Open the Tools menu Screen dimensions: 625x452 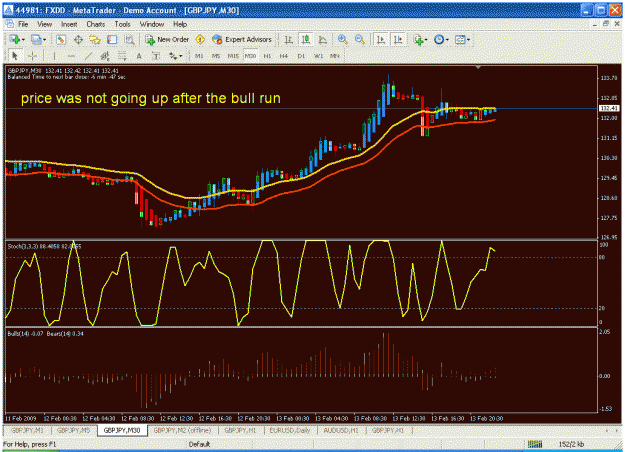(122, 24)
